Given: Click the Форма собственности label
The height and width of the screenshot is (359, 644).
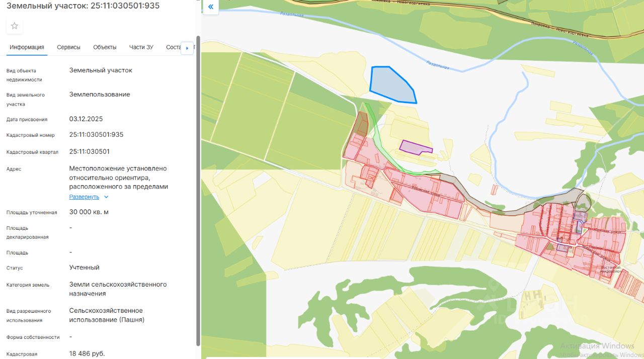Looking at the screenshot, I should 33,337.
